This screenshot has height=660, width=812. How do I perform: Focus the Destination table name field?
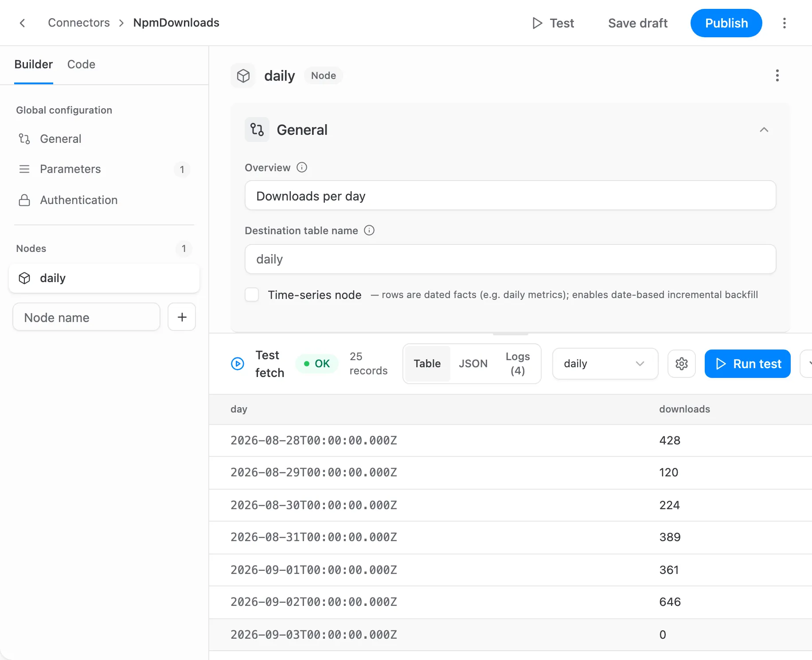510,259
